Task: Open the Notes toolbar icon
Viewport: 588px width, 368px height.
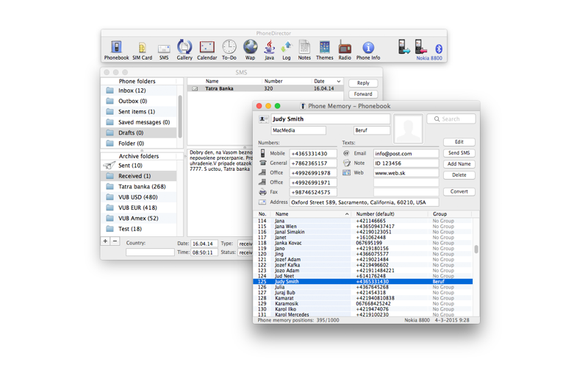Action: point(304,50)
